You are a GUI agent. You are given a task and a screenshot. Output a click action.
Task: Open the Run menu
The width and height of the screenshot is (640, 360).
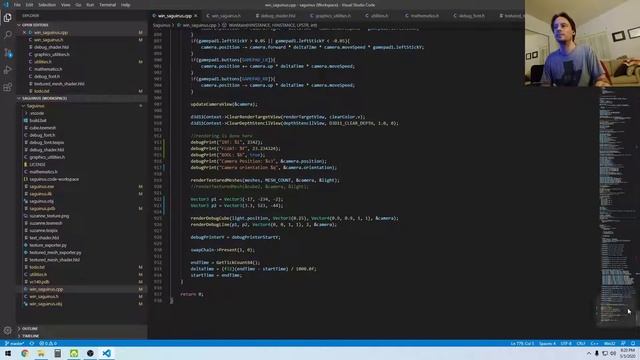90,5
